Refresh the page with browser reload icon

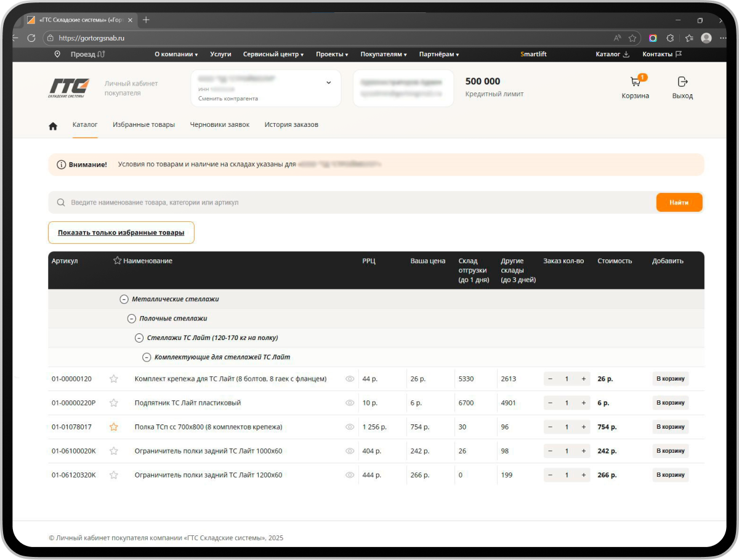pyautogui.click(x=31, y=38)
